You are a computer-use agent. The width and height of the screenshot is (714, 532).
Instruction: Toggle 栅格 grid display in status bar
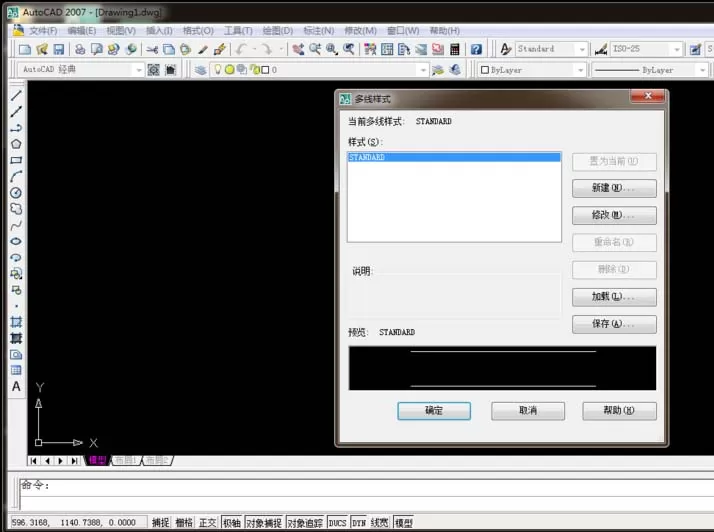point(184,522)
